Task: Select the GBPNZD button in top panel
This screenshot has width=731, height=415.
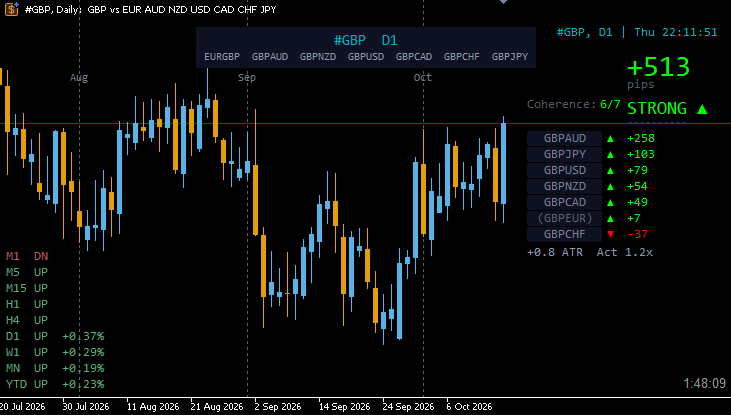Action: (318, 56)
